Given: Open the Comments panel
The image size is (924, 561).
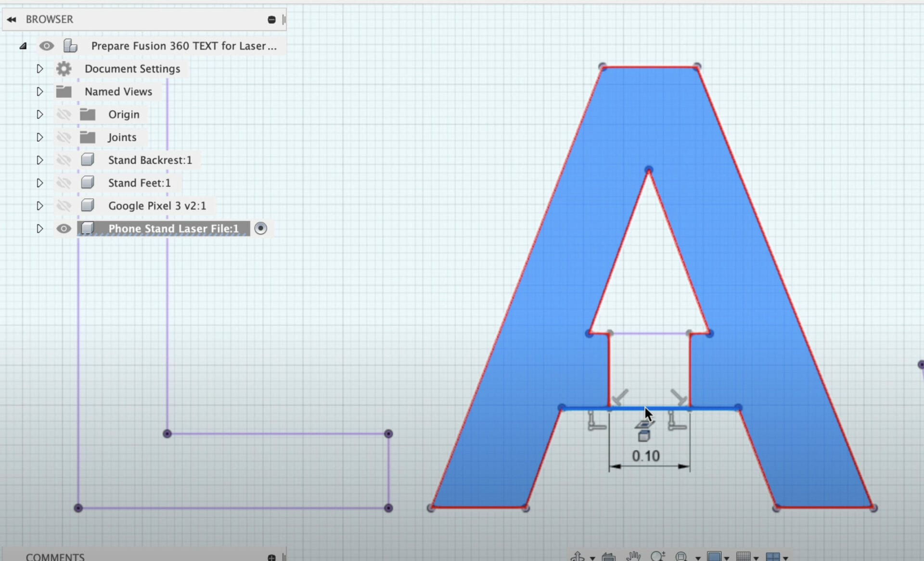Looking at the screenshot, I should pos(54,556).
